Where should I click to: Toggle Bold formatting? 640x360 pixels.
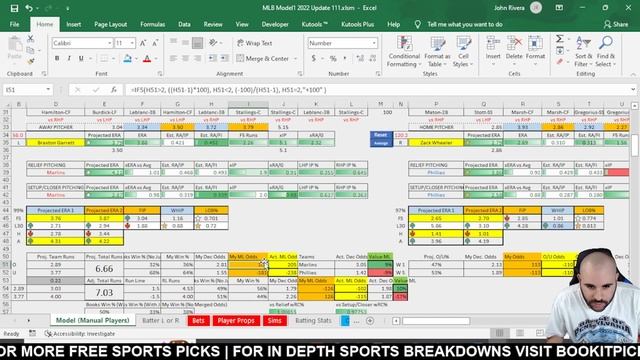point(57,59)
